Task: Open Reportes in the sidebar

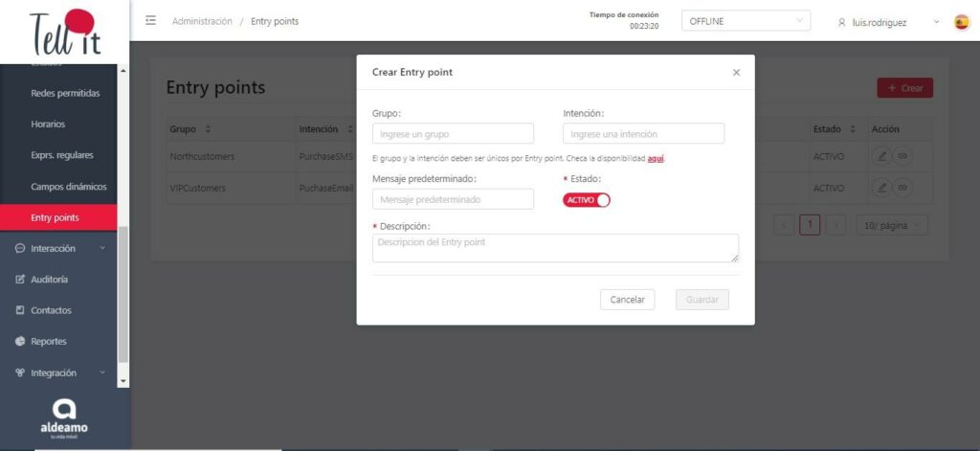Action: (x=49, y=341)
